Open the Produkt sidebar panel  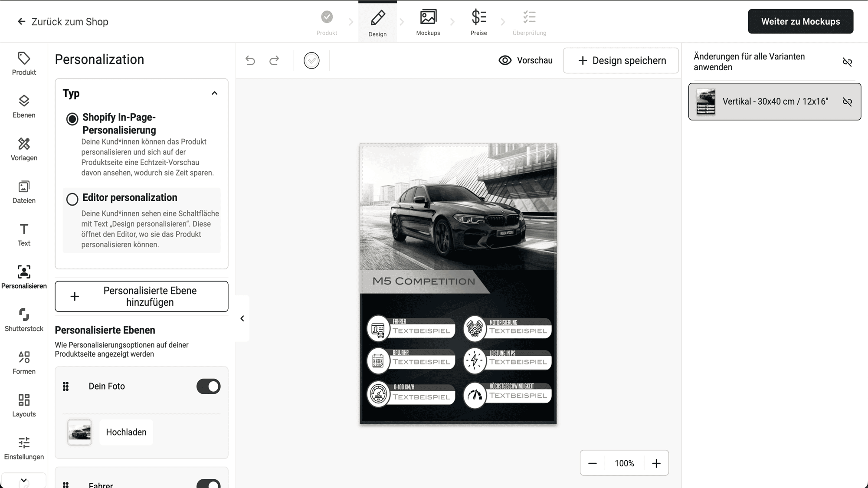pos(24,64)
